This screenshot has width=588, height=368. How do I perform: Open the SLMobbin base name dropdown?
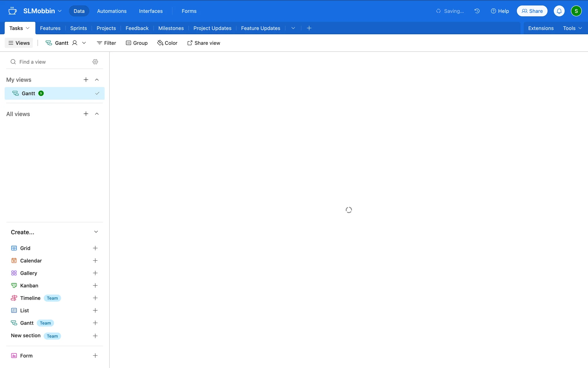point(42,11)
